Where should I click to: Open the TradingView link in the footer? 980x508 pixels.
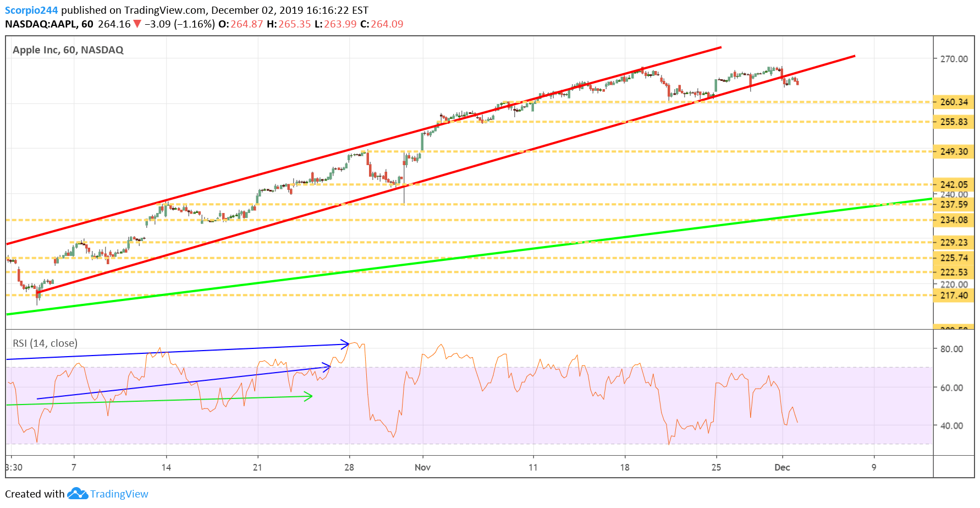coord(119,494)
